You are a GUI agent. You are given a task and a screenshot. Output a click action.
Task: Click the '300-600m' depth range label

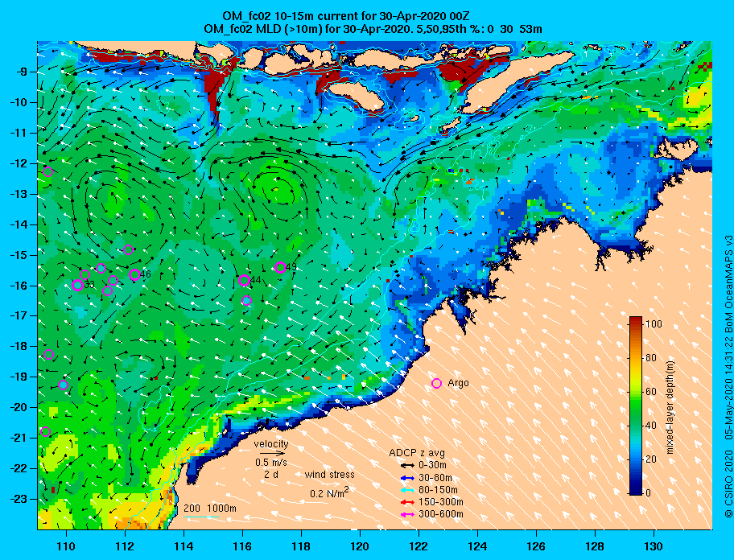(440, 515)
